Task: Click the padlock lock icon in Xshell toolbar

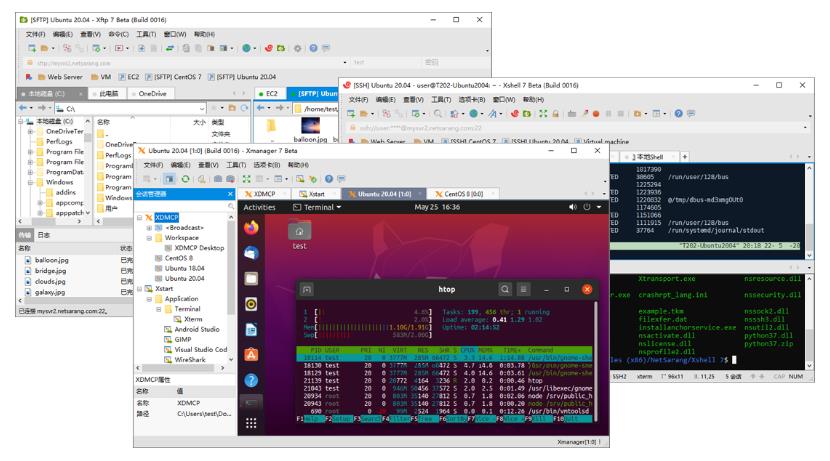Action: [x=555, y=113]
